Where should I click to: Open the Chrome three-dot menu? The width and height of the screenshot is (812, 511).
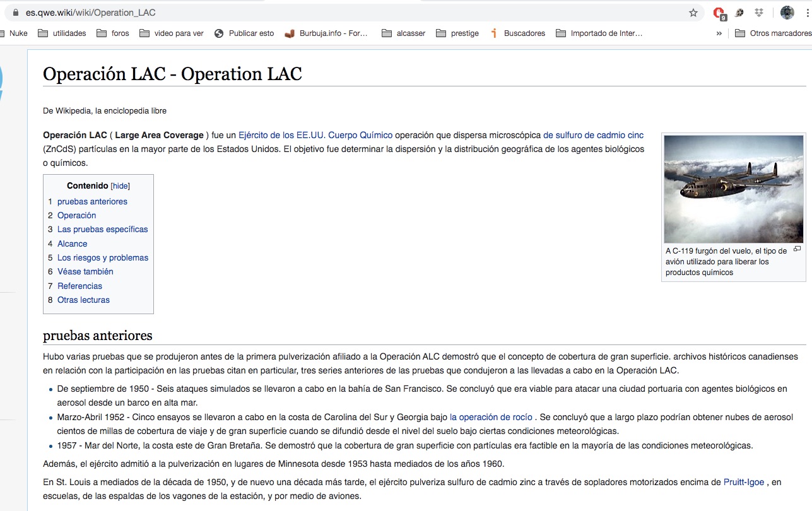(807, 13)
